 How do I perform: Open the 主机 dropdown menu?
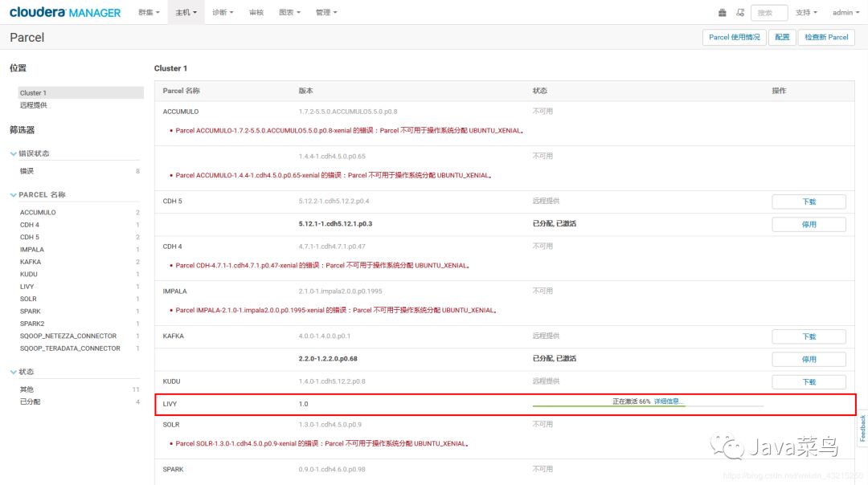point(186,12)
